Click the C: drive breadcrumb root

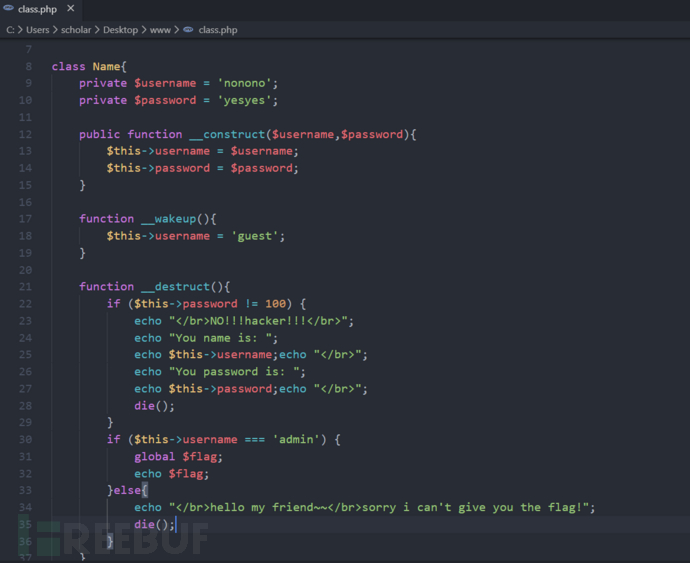[x=10, y=30]
